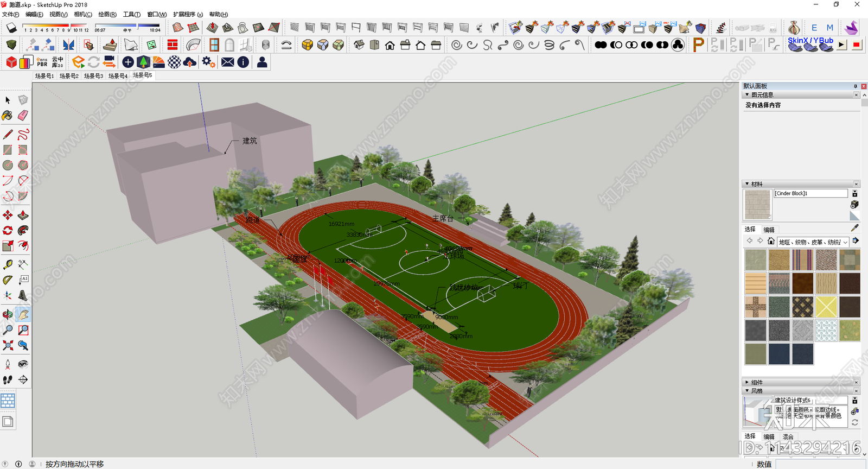
Task: Switch to scene tab 场景号1
Action: [x=44, y=76]
